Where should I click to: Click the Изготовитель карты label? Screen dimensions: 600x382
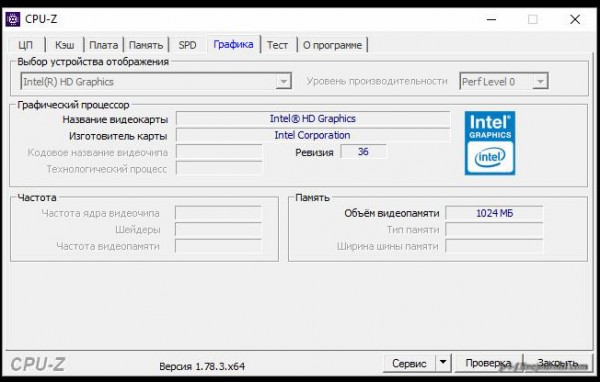pyautogui.click(x=118, y=136)
